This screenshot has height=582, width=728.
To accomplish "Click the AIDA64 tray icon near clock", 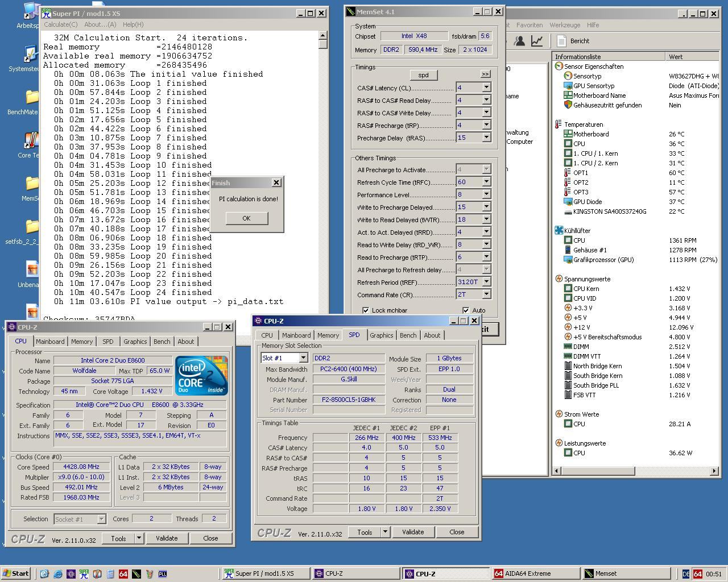I will 698,574.
